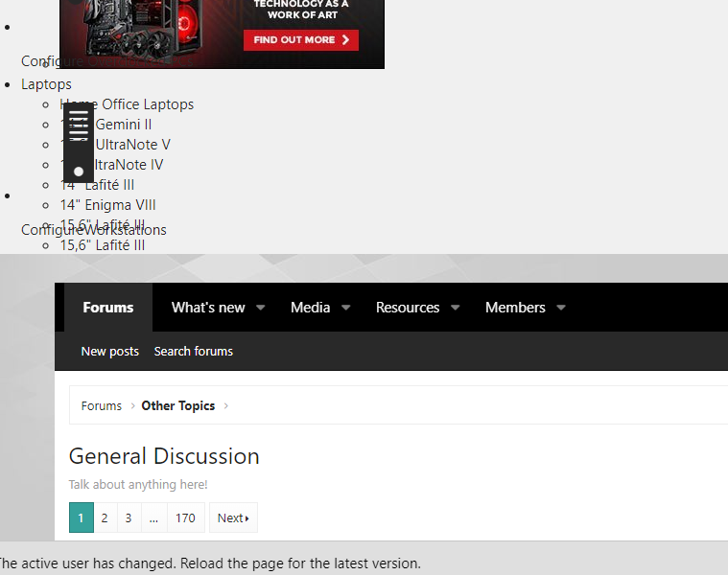This screenshot has height=575, width=728.
Task: Go to last page 170
Action: click(185, 517)
